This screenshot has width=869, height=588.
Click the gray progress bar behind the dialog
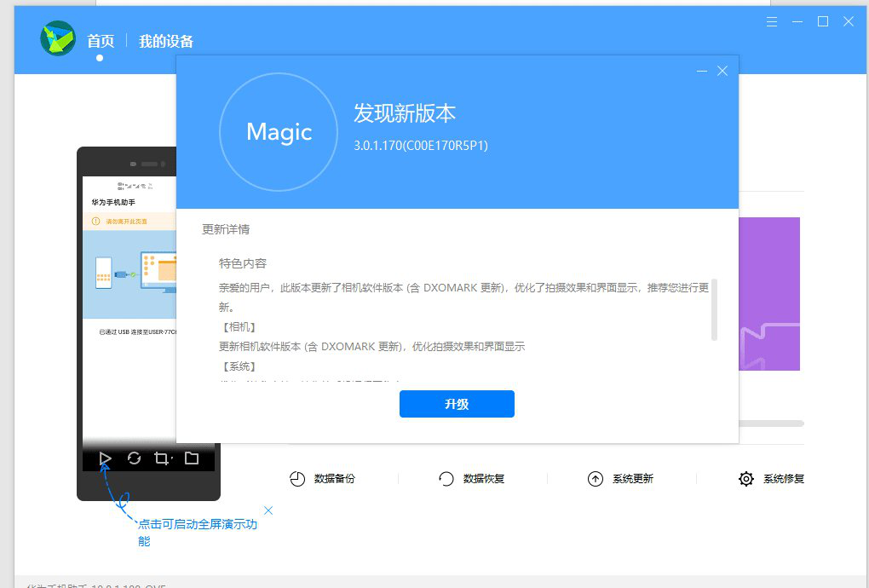pos(770,423)
